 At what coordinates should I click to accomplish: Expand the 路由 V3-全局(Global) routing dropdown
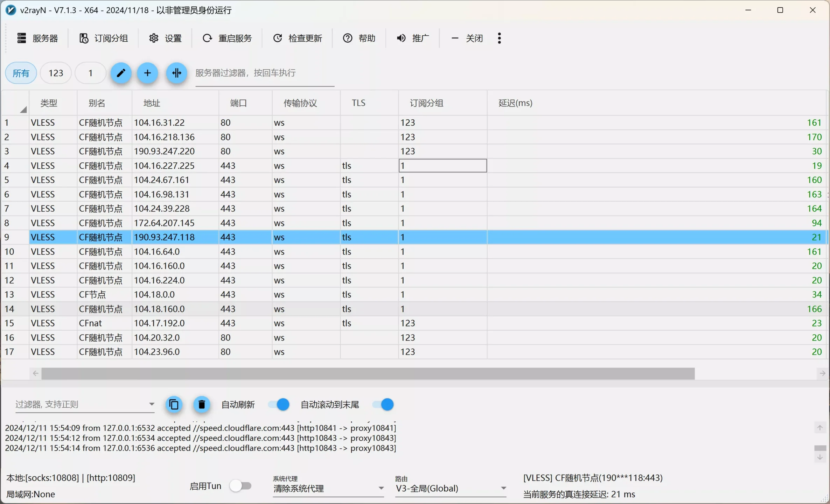coord(451,488)
